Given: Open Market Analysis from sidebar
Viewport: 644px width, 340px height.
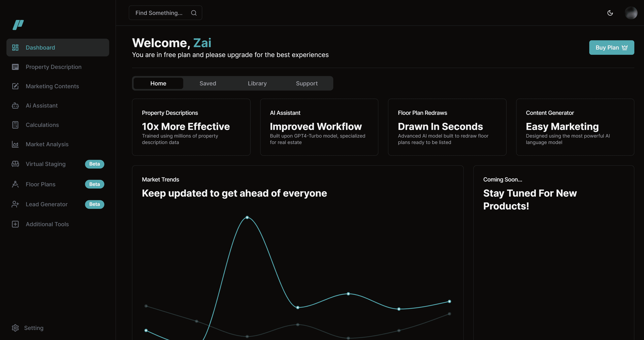Looking at the screenshot, I should 47,144.
